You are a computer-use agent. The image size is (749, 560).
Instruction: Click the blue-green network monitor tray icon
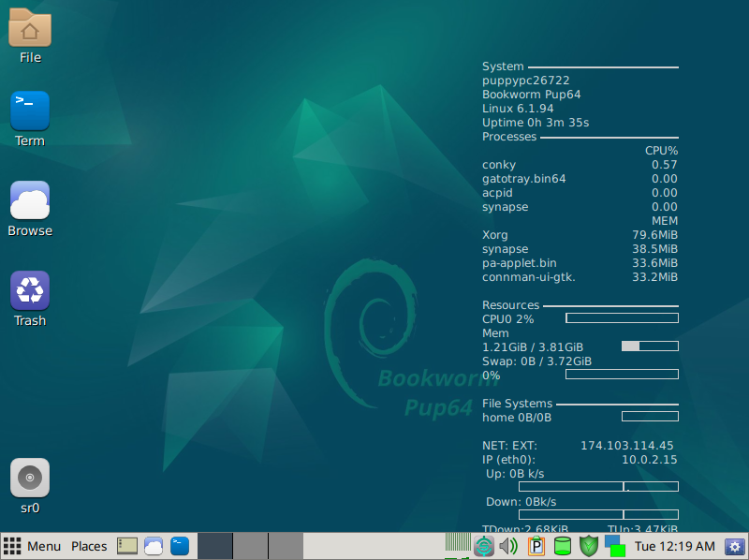tap(615, 546)
